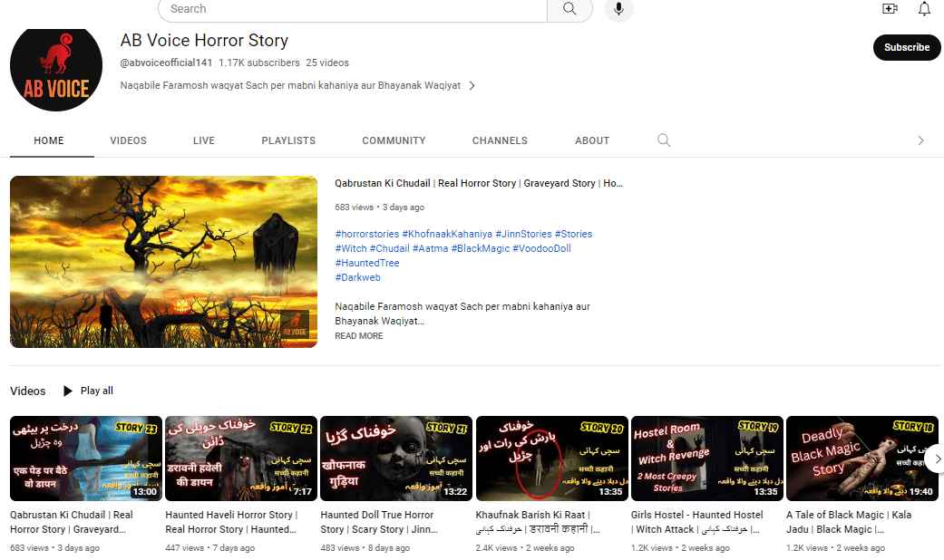This screenshot has width=944, height=560.
Task: Open Girls Hostel - Haunted Hostel title
Action: (x=697, y=522)
